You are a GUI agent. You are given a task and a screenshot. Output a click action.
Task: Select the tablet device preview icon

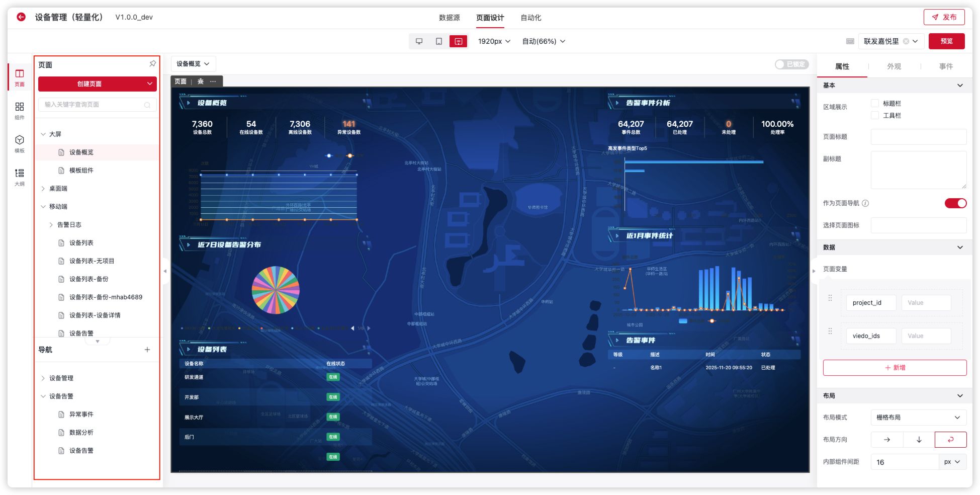pyautogui.click(x=438, y=41)
